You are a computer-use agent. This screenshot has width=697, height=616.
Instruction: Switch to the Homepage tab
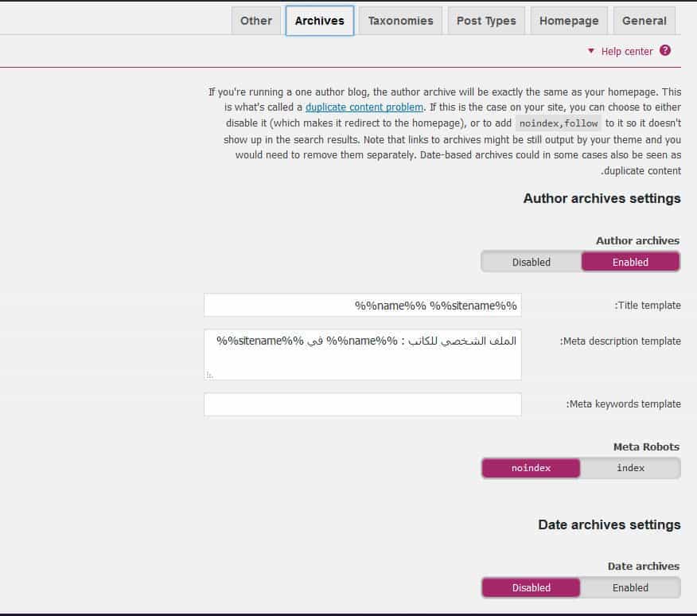click(569, 21)
